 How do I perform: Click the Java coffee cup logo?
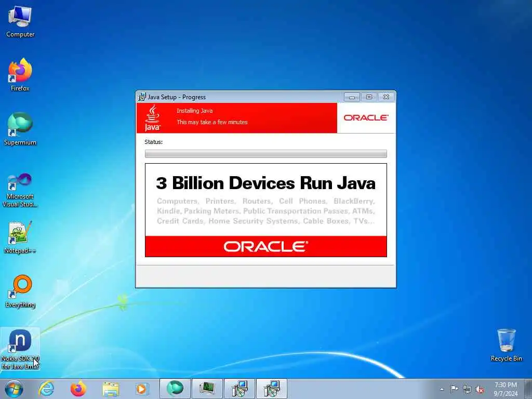click(x=152, y=118)
